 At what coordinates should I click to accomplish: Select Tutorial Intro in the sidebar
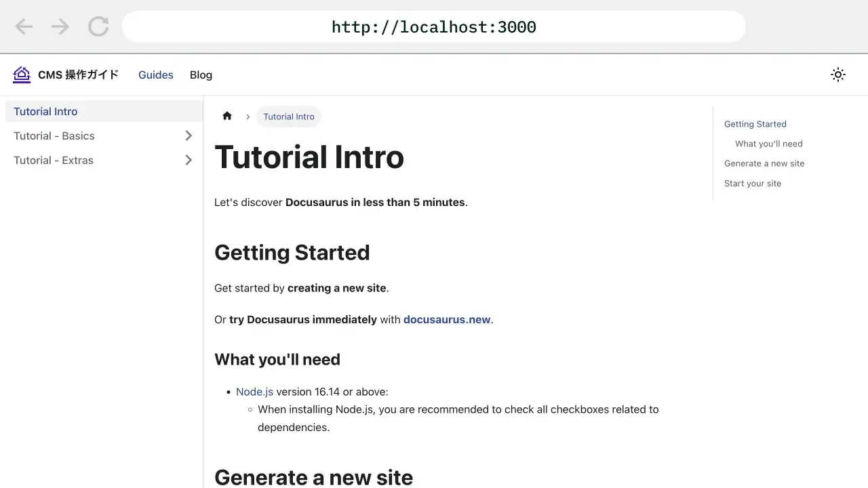45,111
